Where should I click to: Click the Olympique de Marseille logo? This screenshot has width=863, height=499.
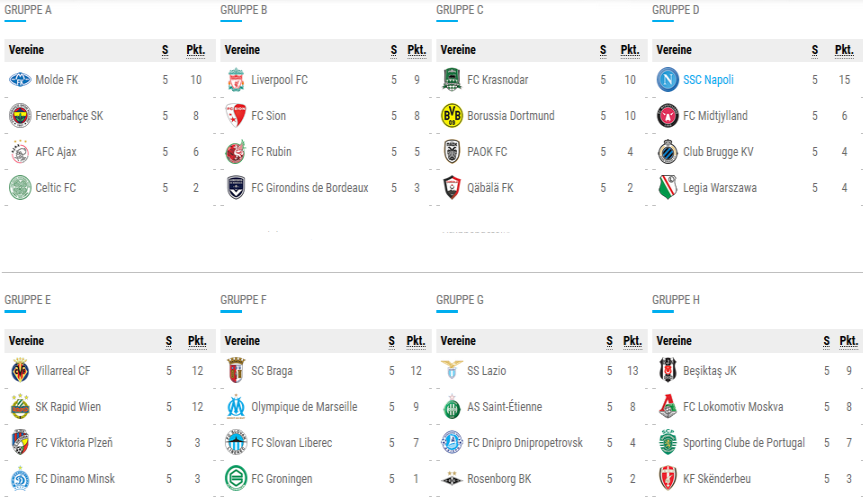236,407
